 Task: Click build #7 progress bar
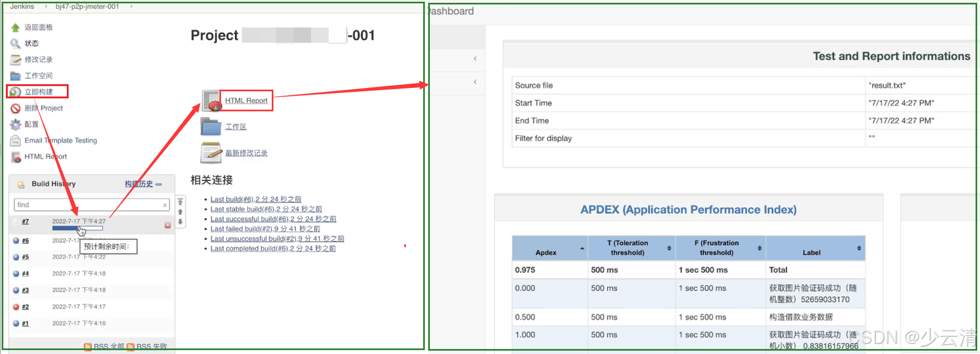click(x=77, y=228)
